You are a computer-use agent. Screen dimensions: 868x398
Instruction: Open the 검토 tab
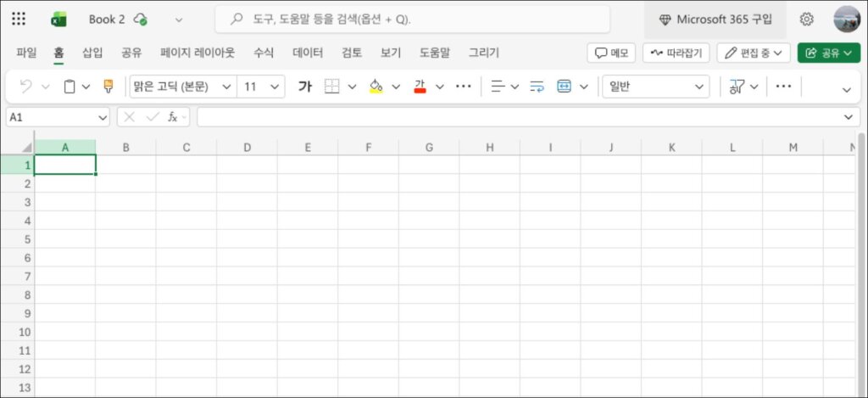tap(352, 53)
